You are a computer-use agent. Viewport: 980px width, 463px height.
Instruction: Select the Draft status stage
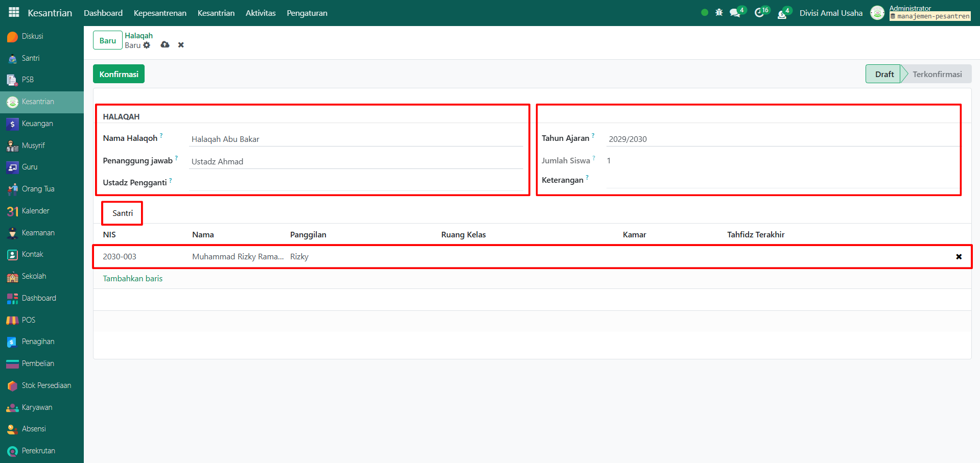pos(884,74)
